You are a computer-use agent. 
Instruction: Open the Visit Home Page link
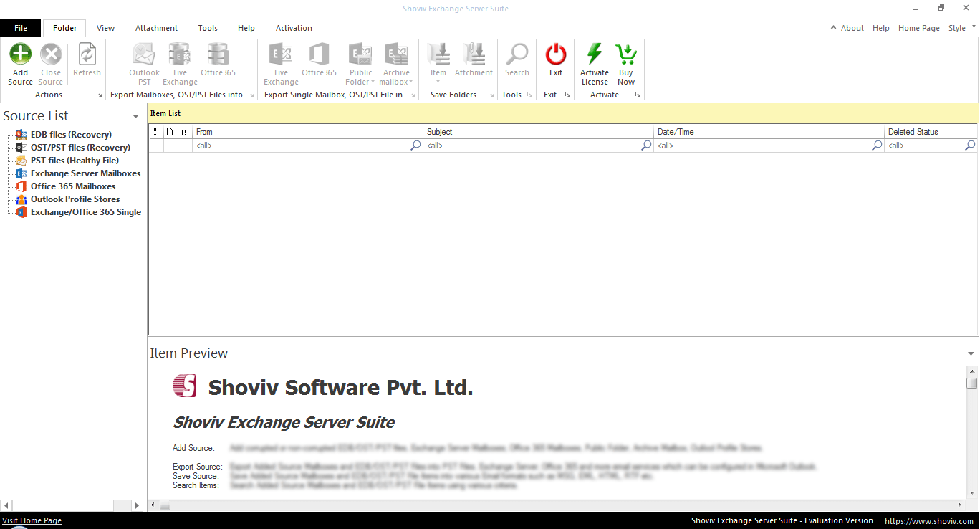tap(32, 521)
